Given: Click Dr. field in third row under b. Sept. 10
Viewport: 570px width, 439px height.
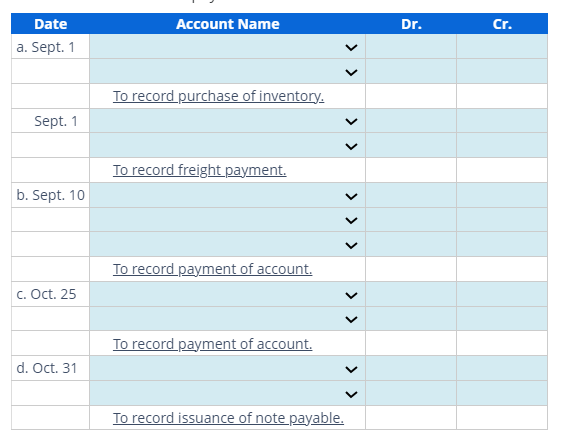Looking at the screenshot, I should (x=411, y=245).
